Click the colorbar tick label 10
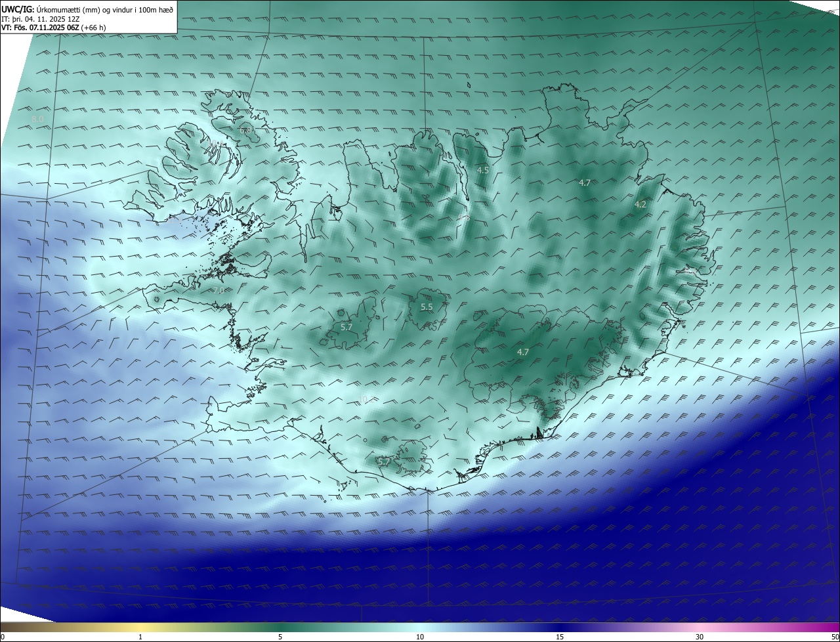Viewport: 840px width, 642px height. pos(420,637)
